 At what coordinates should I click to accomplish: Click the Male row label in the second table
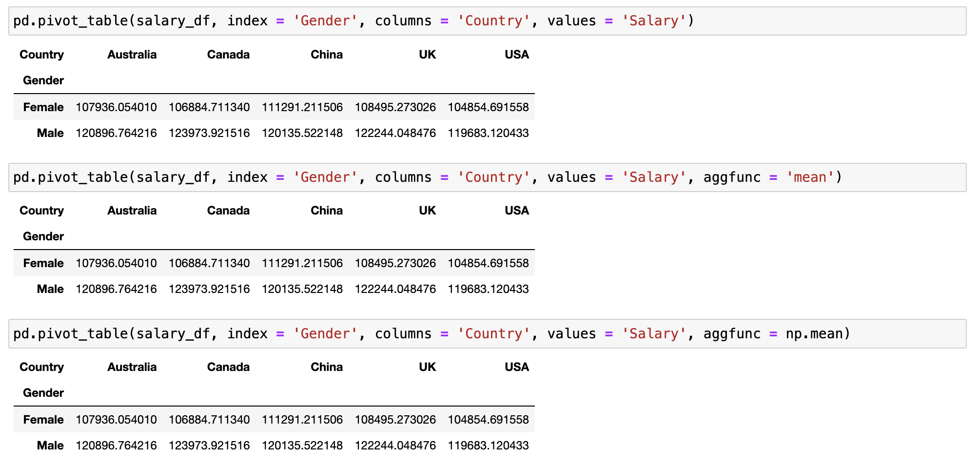coord(50,289)
